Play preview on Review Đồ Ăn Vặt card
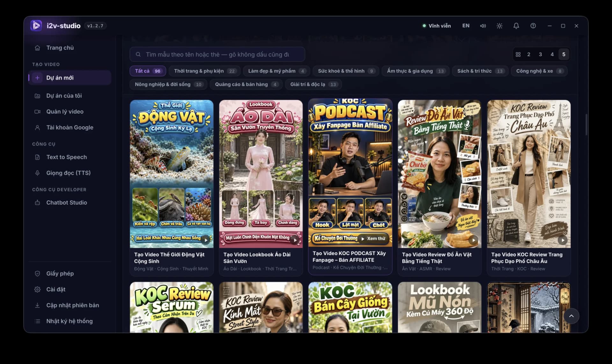The image size is (612, 364). tap(473, 240)
